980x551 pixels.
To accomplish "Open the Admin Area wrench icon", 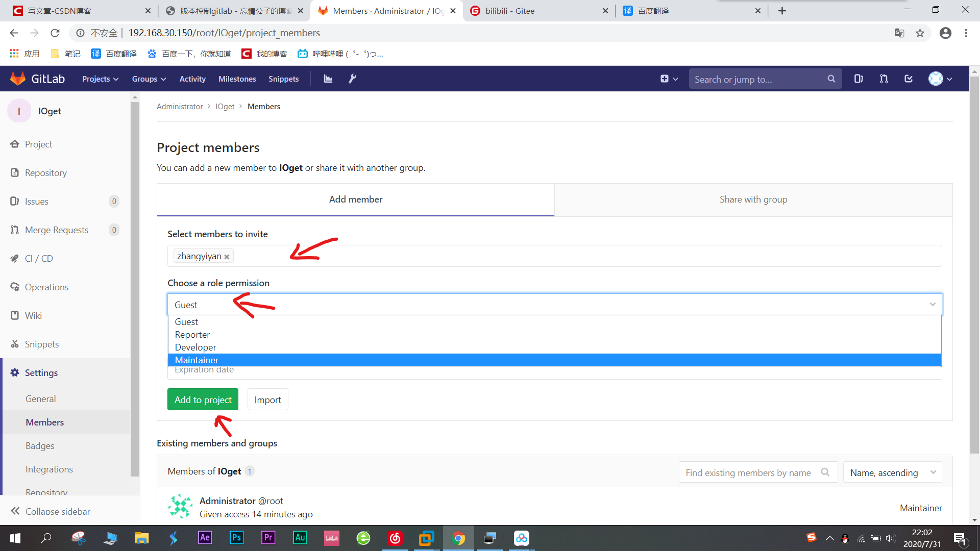I will pyautogui.click(x=353, y=79).
